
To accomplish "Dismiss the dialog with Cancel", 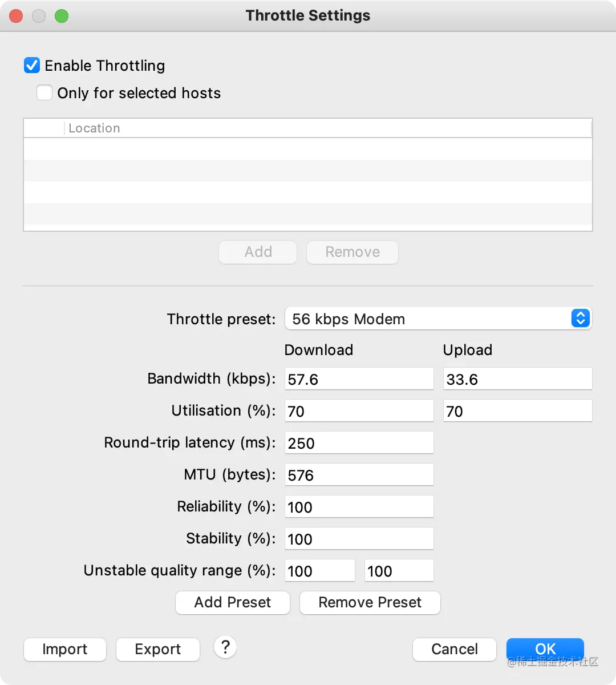I will point(454,649).
